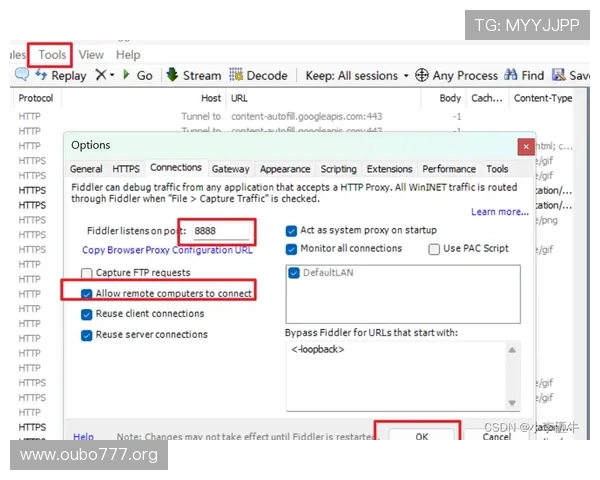Toggle the Decode toolbar button

[258, 75]
